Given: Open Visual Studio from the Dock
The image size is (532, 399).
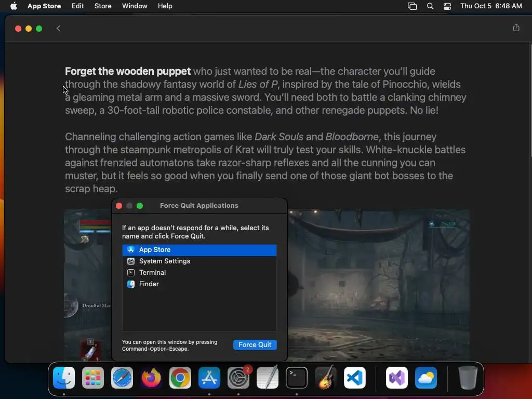Looking at the screenshot, I should pos(397,378).
